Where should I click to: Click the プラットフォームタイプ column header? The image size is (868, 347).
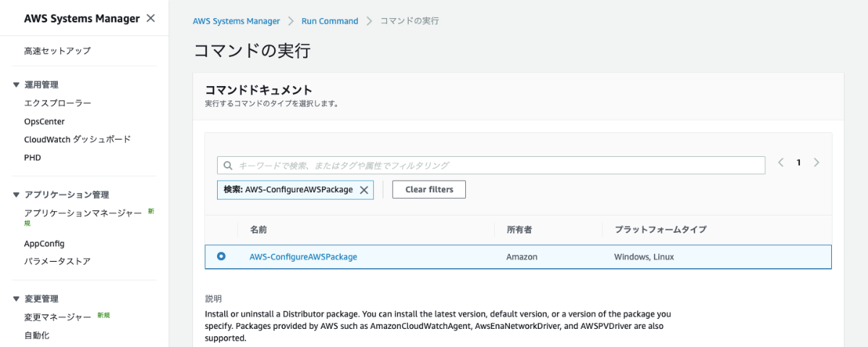pyautogui.click(x=660, y=229)
